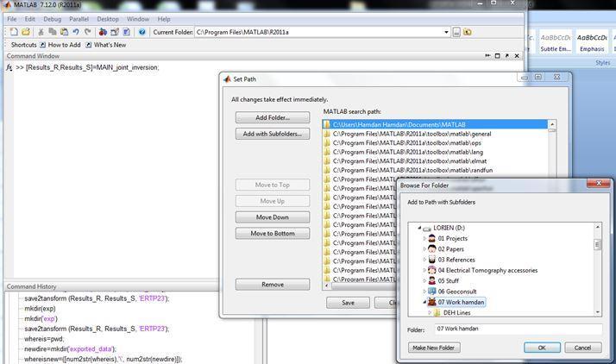The width and height of the screenshot is (616, 364).
Task: Open Command Window panel actions menu icon
Action: pos(488,56)
